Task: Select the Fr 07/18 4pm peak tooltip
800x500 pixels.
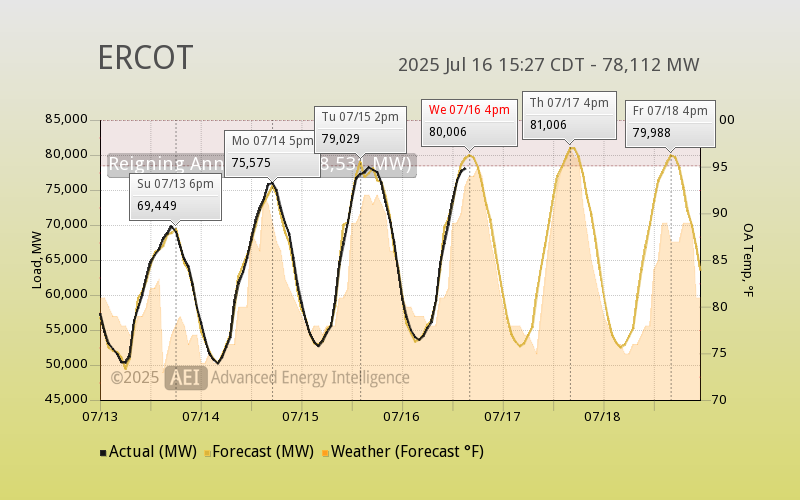Action: pos(670,123)
